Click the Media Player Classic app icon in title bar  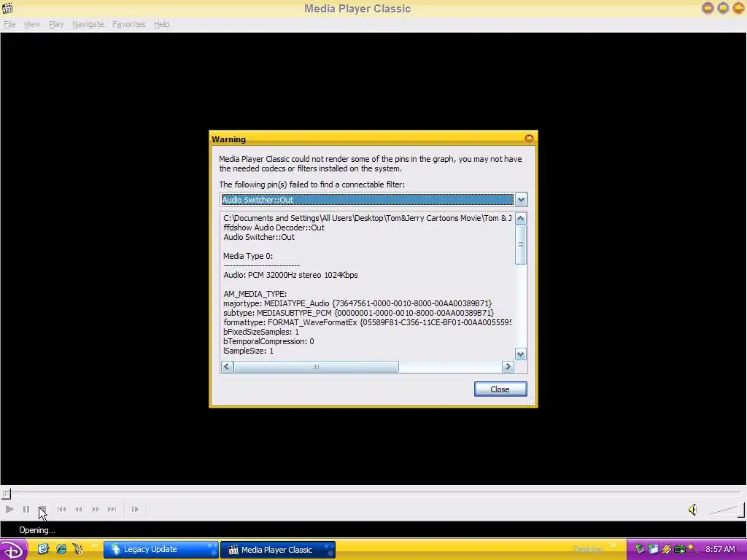pyautogui.click(x=7, y=8)
